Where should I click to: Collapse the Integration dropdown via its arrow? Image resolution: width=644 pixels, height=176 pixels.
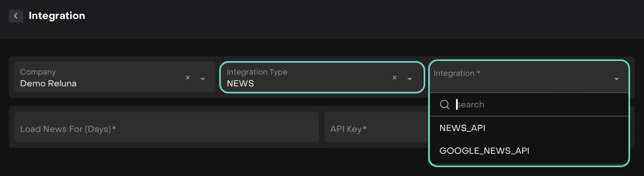tap(617, 79)
